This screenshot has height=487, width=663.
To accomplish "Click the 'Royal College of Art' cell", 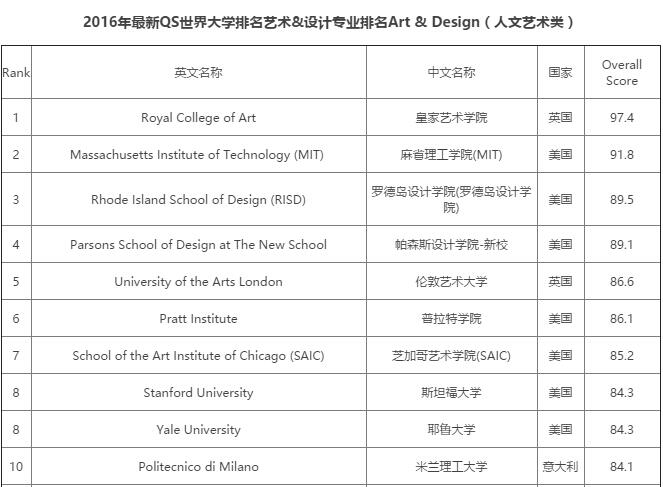I will (198, 118).
